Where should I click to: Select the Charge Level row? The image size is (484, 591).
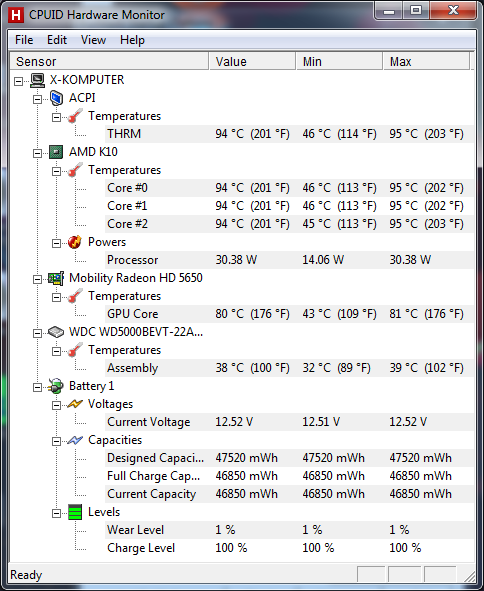click(289, 548)
